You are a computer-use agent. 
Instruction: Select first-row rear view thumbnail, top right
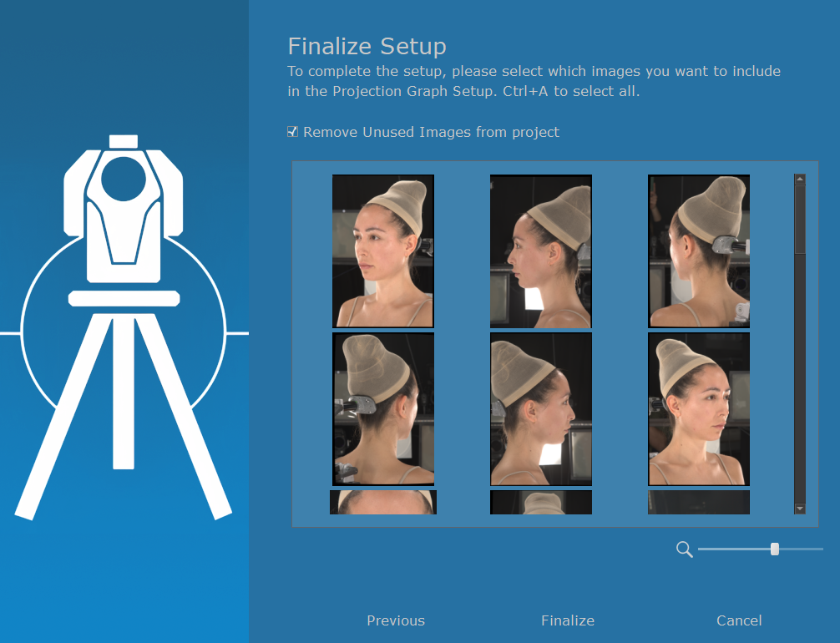[x=699, y=251]
